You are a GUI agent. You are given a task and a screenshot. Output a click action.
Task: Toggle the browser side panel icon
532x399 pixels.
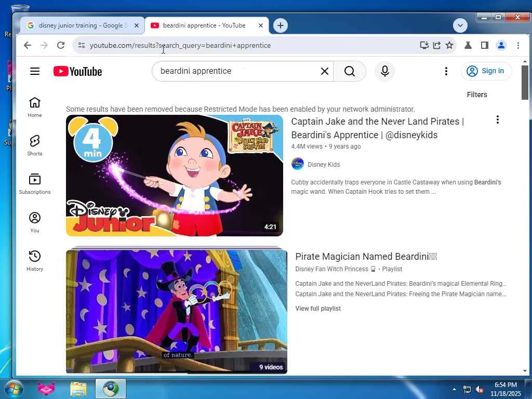pos(485,45)
